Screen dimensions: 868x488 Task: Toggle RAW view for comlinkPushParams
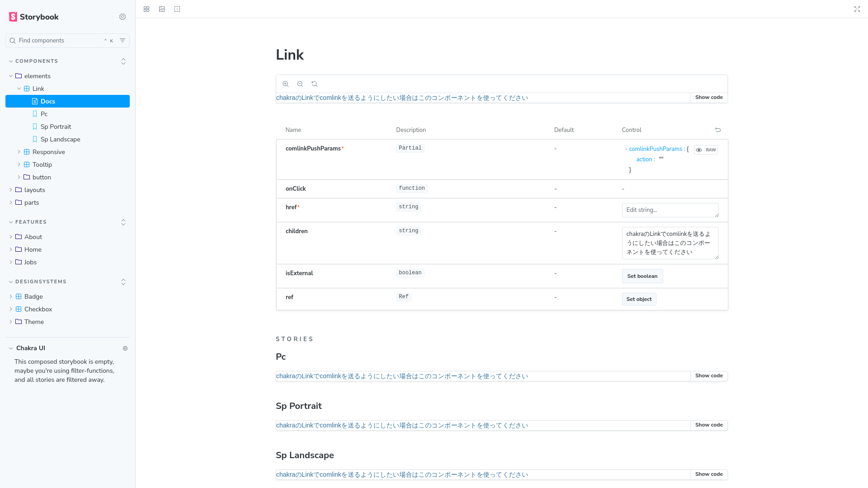[706, 150]
